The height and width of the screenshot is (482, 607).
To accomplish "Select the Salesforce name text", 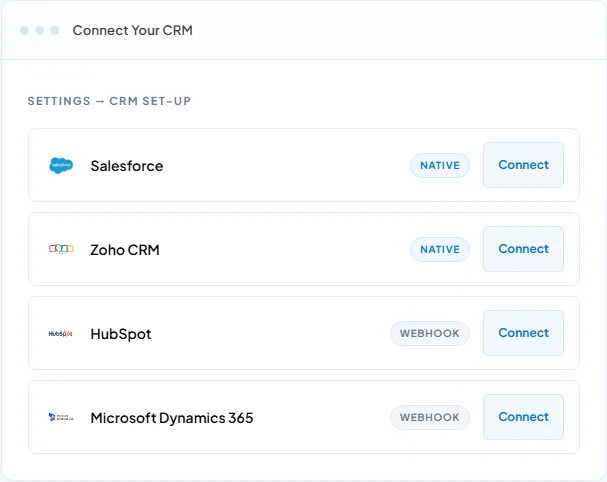I will pos(127,166).
